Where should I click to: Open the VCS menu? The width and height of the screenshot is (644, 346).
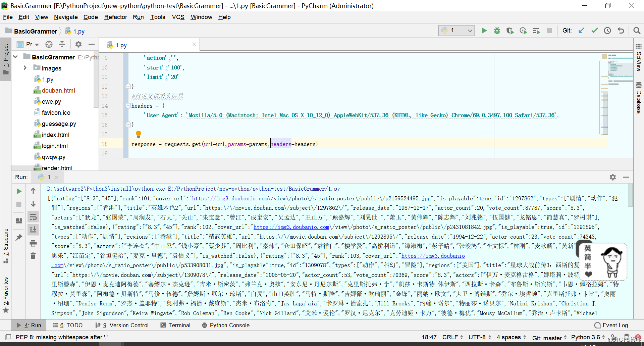(x=178, y=17)
